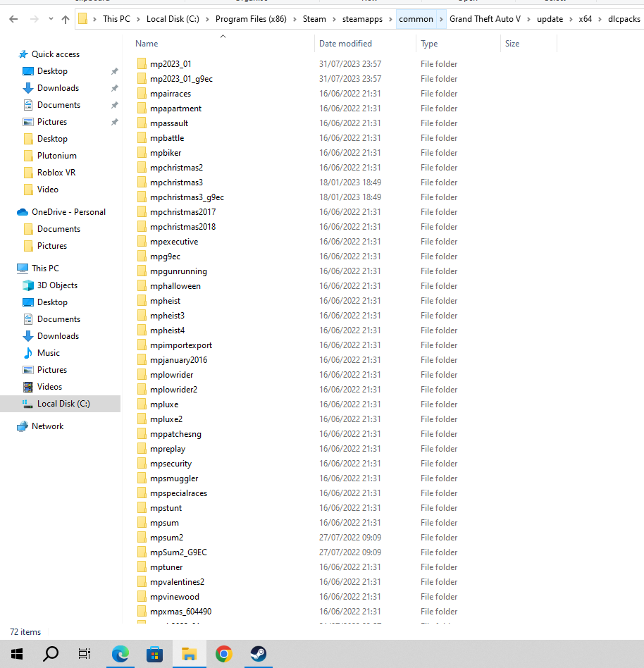This screenshot has width=644, height=668.
Task: Go up one folder level
Action: point(66,19)
